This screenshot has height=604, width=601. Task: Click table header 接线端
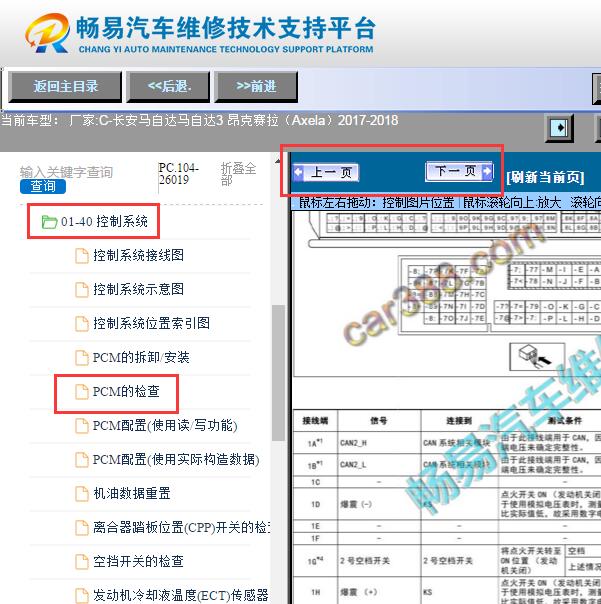pyautogui.click(x=316, y=421)
